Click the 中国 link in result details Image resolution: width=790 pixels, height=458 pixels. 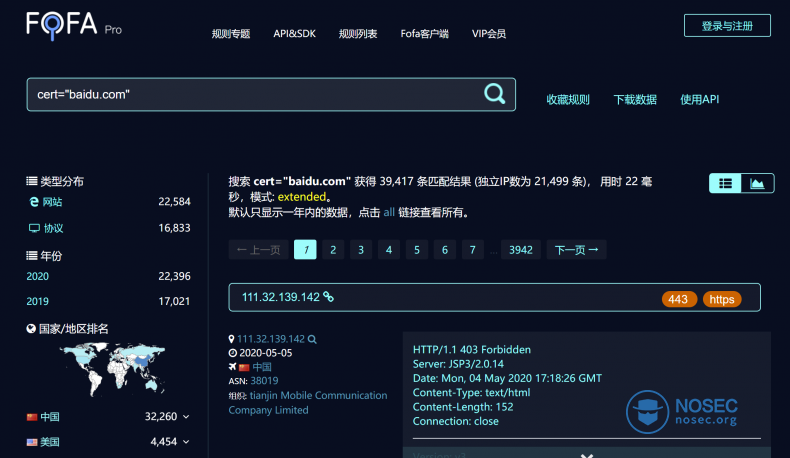coord(262,367)
